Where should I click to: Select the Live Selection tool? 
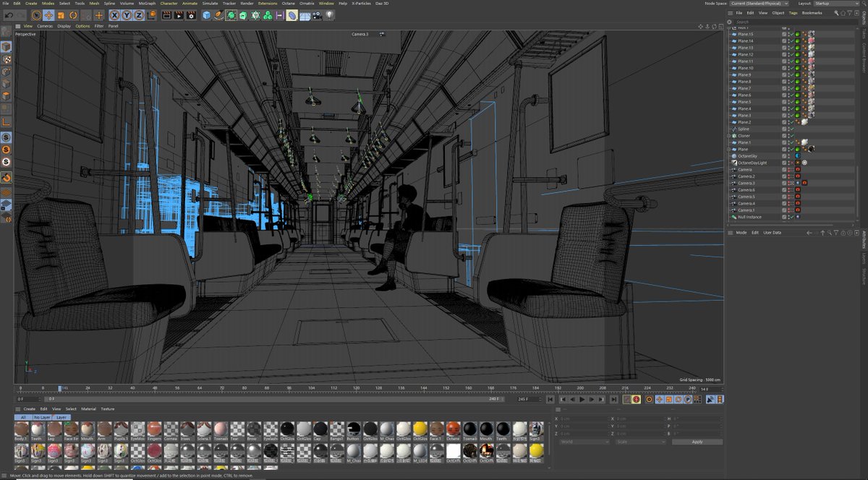pyautogui.click(x=35, y=14)
